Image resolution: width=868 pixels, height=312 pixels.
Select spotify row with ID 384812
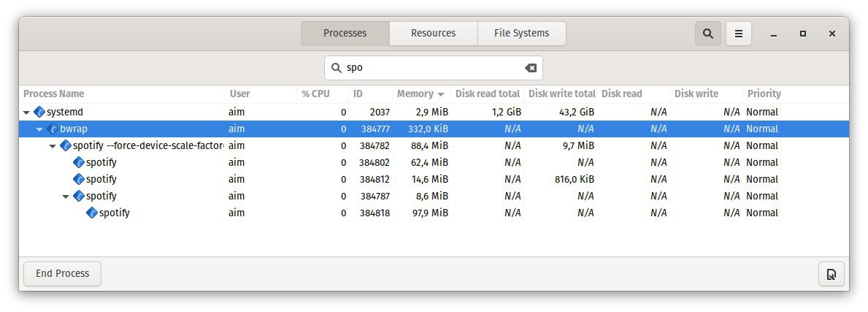point(434,179)
